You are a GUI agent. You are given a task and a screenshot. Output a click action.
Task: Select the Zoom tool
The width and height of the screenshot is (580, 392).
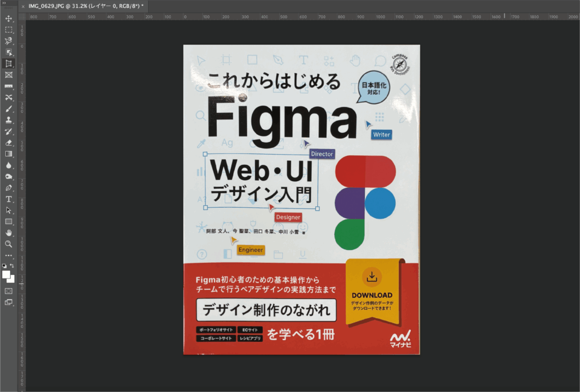click(8, 244)
